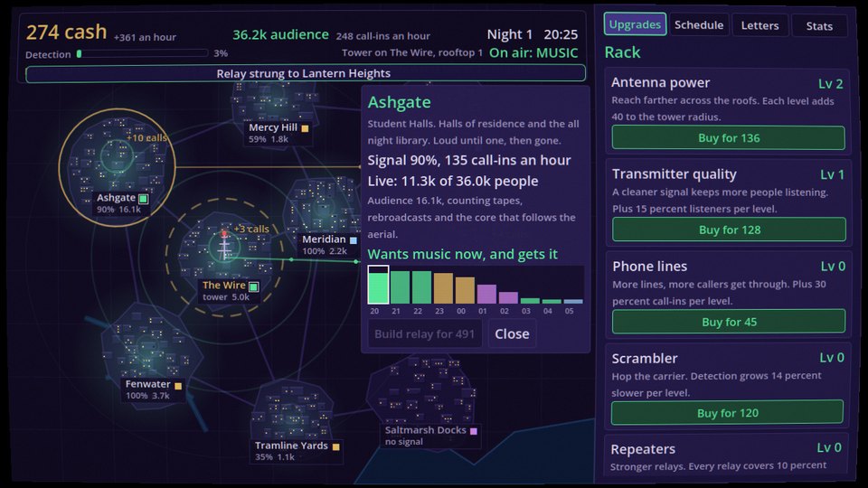Click the '+10 calls' indicator on Ashgate
Image resolution: width=868 pixels, height=488 pixels.
[x=146, y=137]
